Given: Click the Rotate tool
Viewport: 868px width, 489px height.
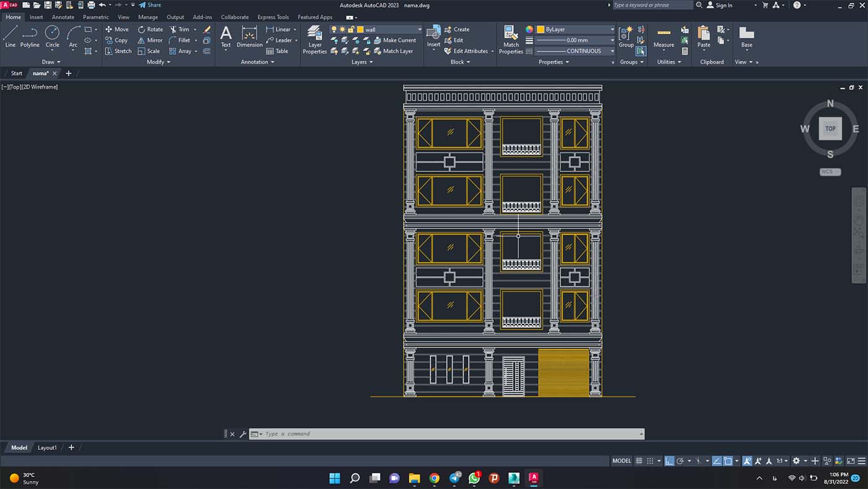Looking at the screenshot, I should (150, 29).
